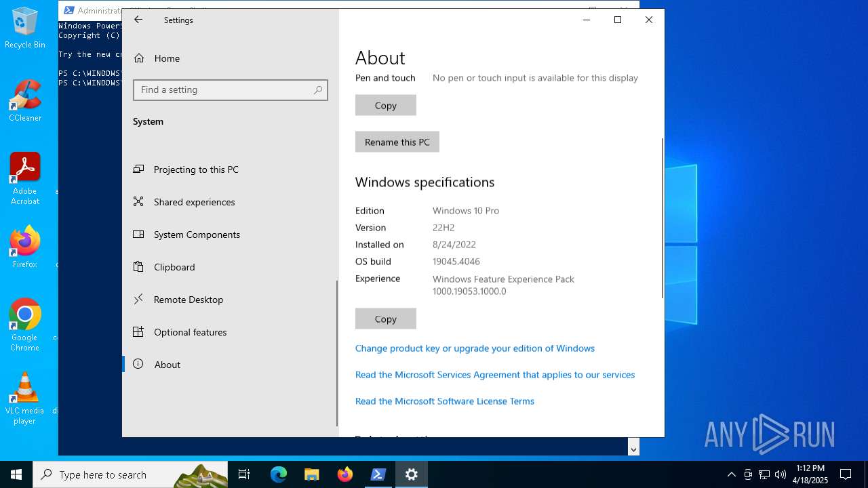Launch Firefox from the taskbar

[x=345, y=474]
